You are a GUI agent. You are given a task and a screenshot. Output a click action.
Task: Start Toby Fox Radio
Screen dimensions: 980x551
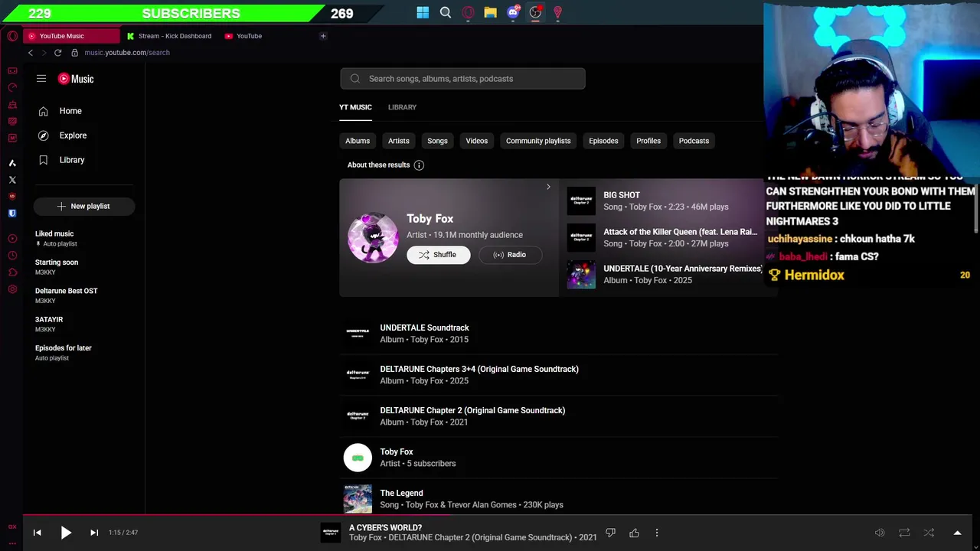pyautogui.click(x=509, y=255)
